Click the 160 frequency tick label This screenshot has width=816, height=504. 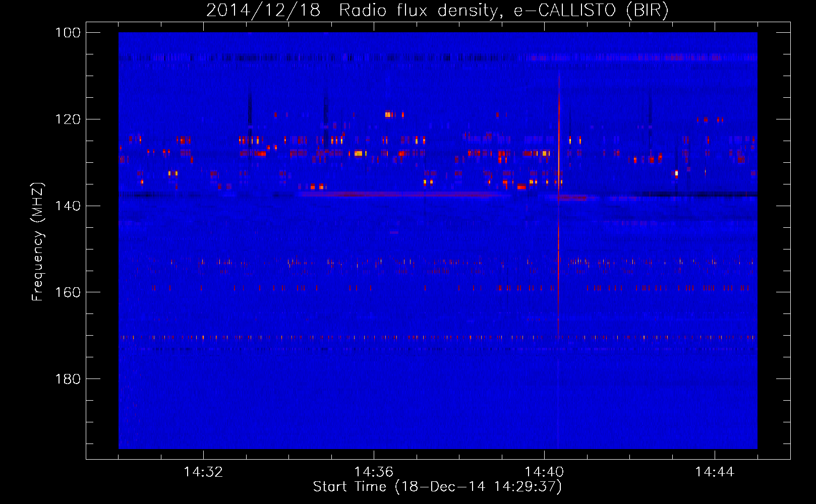(x=68, y=292)
